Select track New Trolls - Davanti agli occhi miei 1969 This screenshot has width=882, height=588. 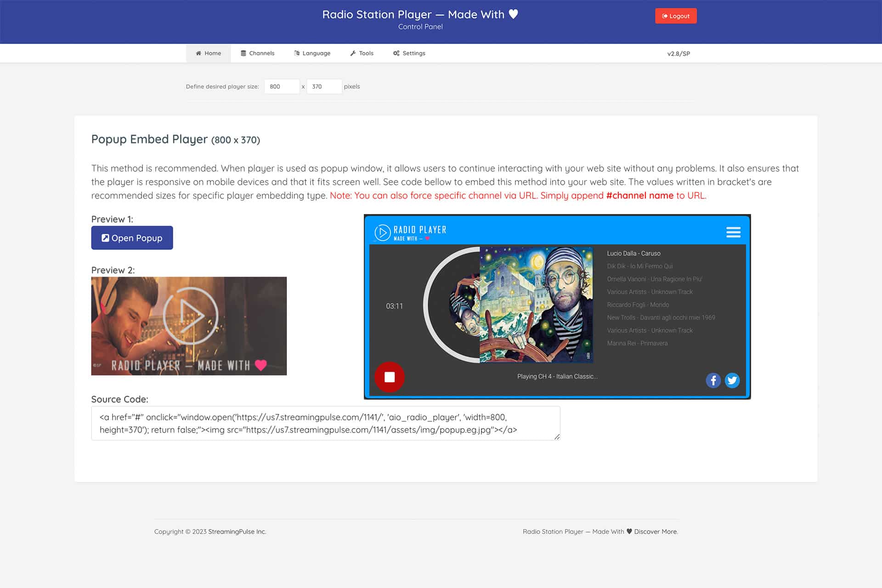[661, 317]
